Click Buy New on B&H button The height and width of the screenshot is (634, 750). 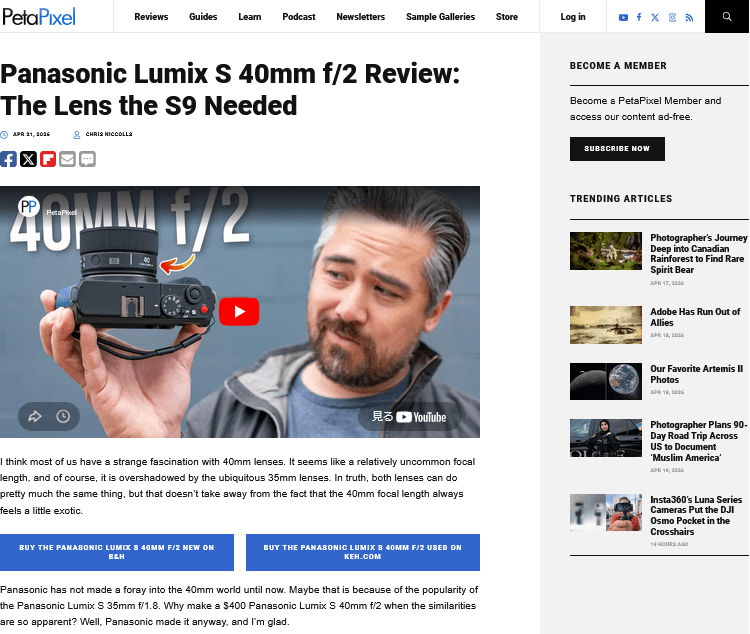[117, 552]
